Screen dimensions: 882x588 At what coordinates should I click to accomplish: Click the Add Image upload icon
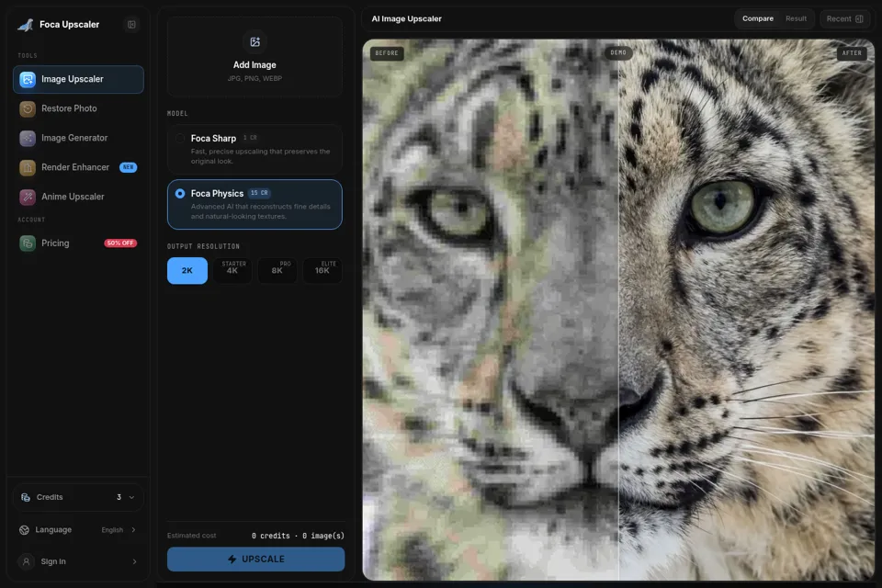tap(254, 41)
